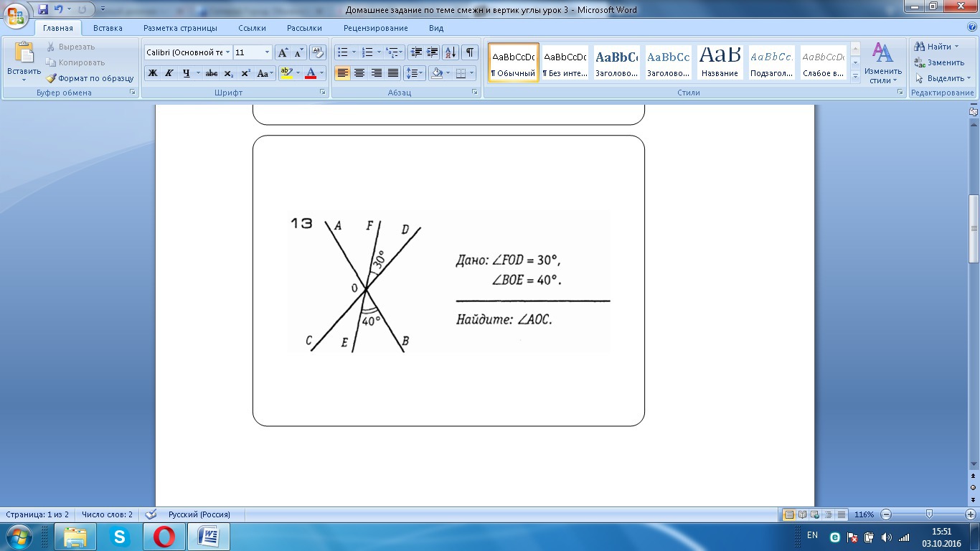Click Replace (Заменить) in Editing group
The width and height of the screenshot is (980, 551).
click(x=940, y=62)
